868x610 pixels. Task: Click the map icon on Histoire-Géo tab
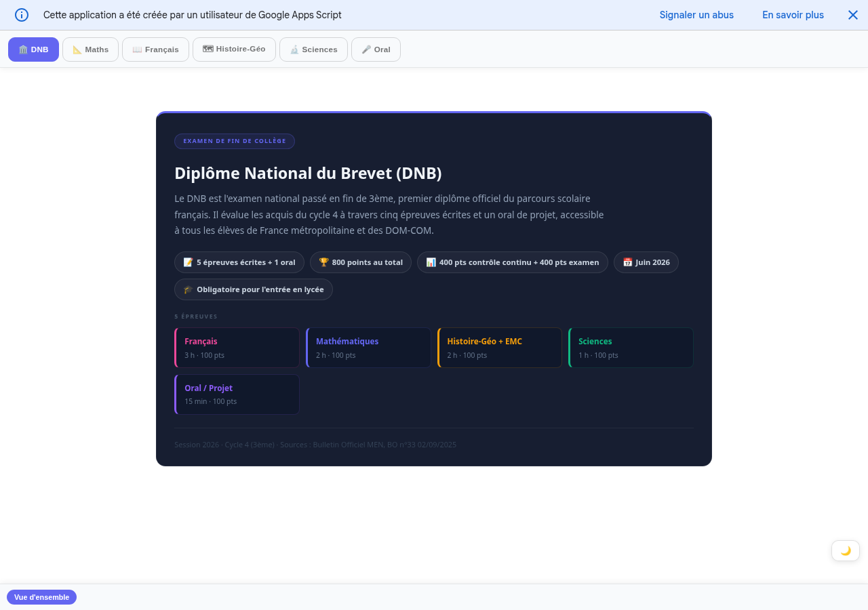(208, 49)
